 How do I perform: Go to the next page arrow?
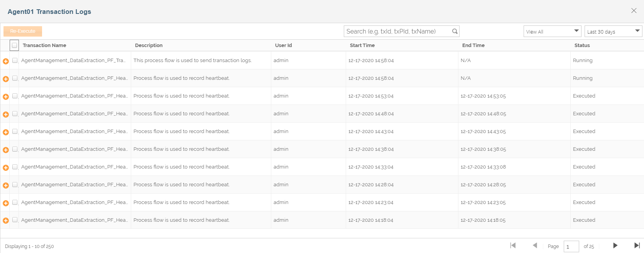click(615, 246)
